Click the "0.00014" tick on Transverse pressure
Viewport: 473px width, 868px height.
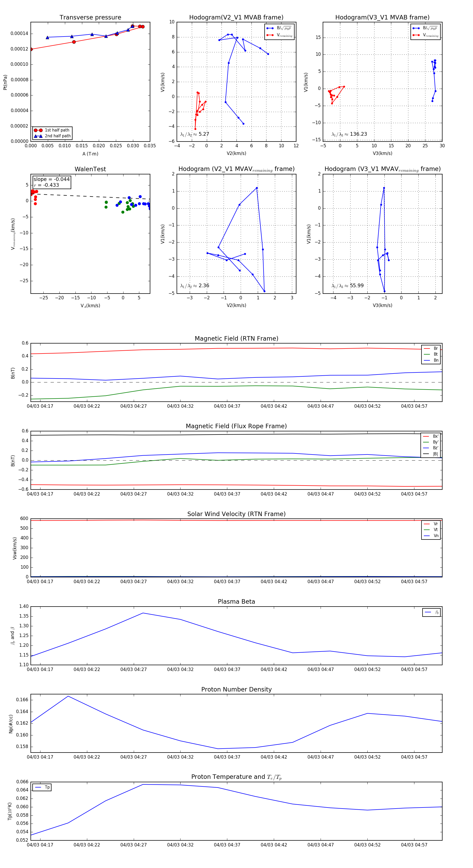19,34
